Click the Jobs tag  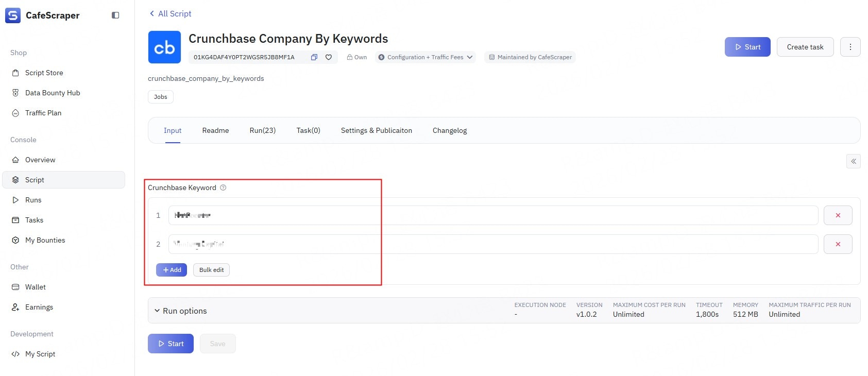[161, 97]
